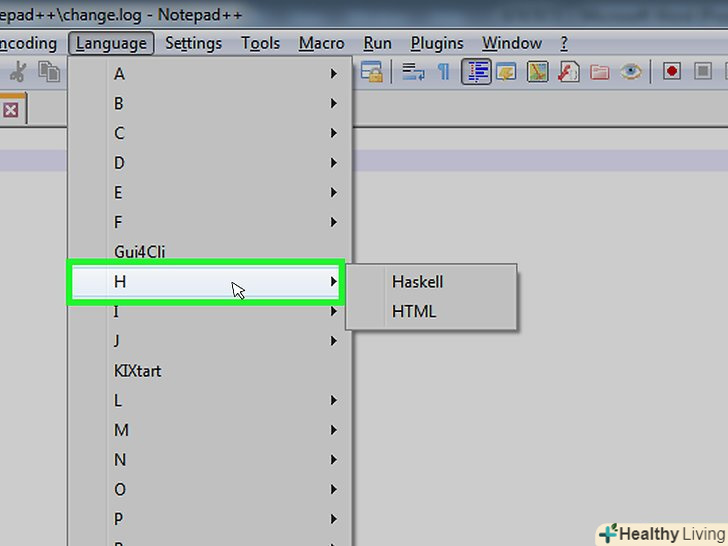Expand the M language submenu
728x546 pixels.
(x=210, y=430)
